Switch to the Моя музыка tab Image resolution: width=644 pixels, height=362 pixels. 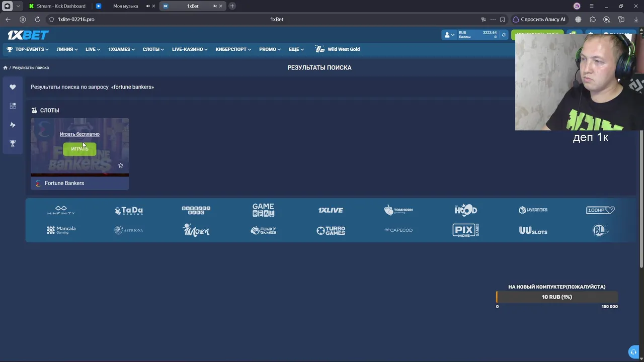click(x=125, y=6)
